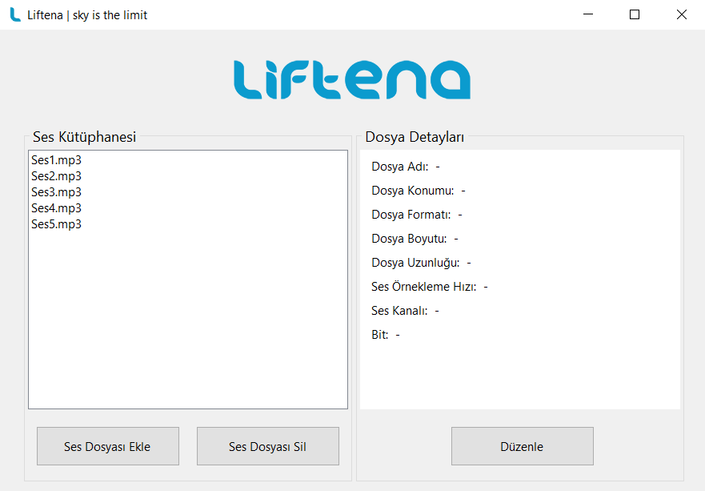Click the Dosya Boyutu label
705x491 pixels.
click(409, 239)
